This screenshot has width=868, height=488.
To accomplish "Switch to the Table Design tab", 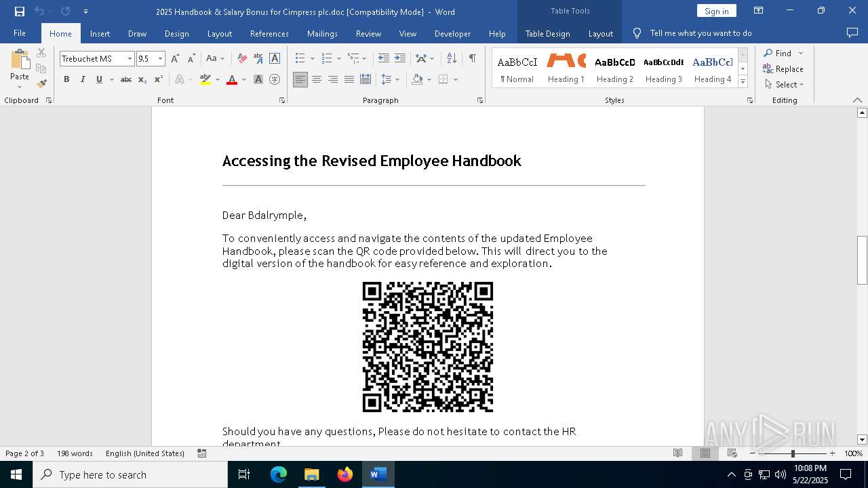I will (x=547, y=33).
